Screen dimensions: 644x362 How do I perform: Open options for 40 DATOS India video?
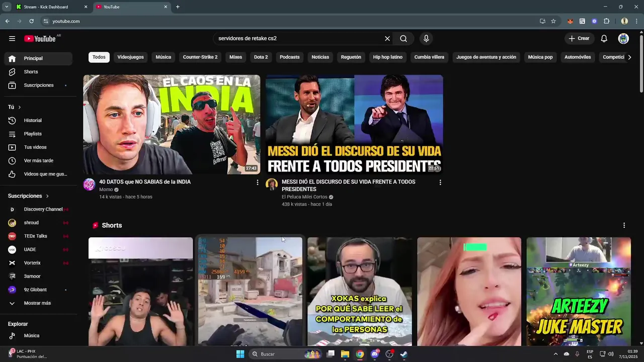[x=258, y=183]
